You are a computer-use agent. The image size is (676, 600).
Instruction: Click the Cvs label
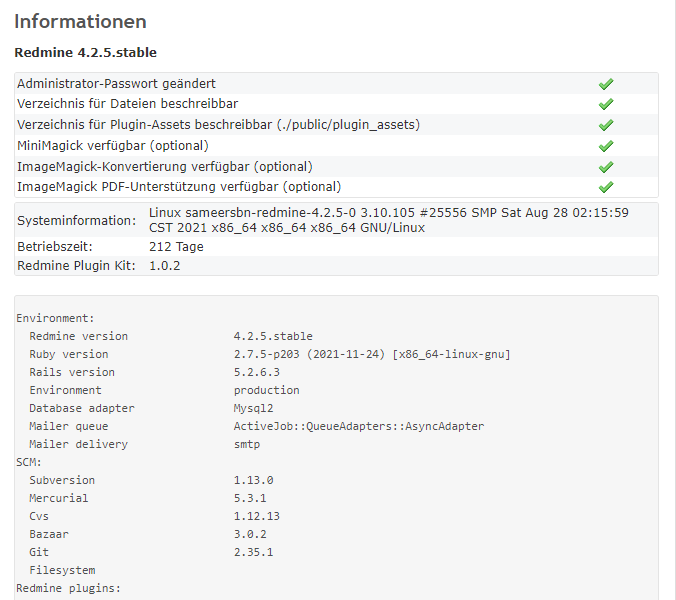point(39,516)
